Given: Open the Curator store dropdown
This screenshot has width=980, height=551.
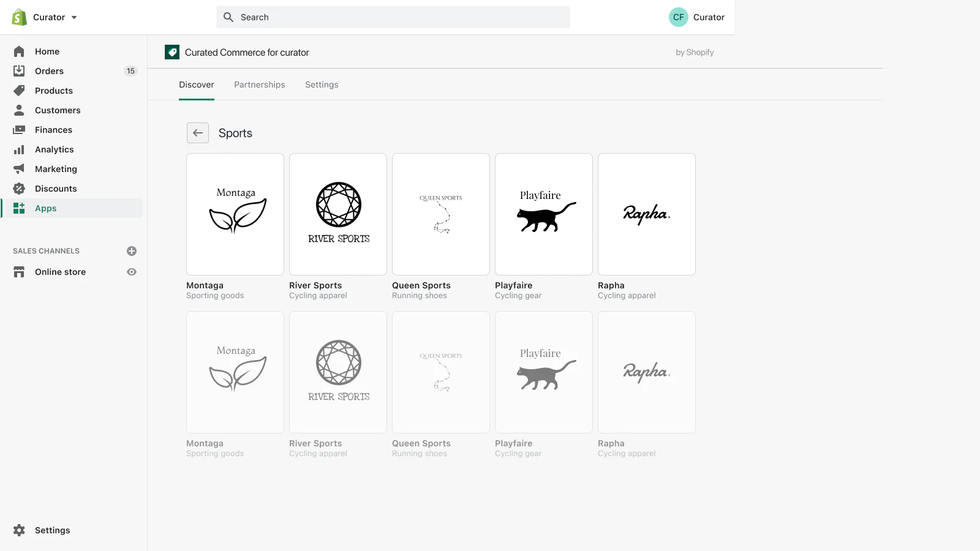Looking at the screenshot, I should click(55, 17).
